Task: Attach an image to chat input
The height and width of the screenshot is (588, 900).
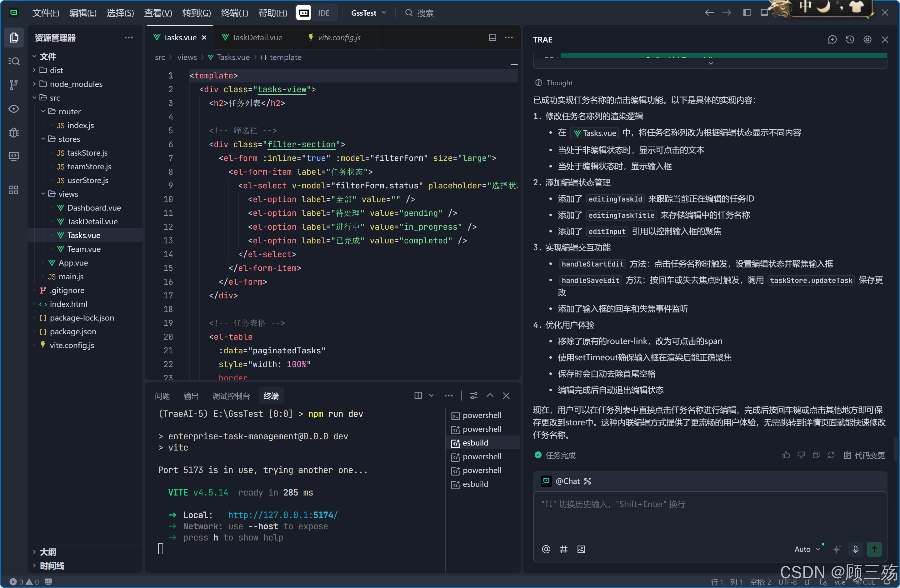Action: 581,549
